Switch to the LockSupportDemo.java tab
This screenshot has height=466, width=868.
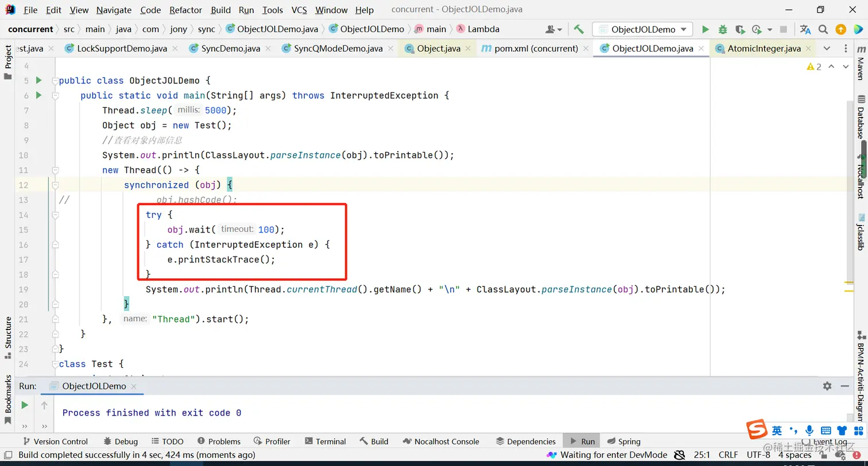click(x=122, y=49)
